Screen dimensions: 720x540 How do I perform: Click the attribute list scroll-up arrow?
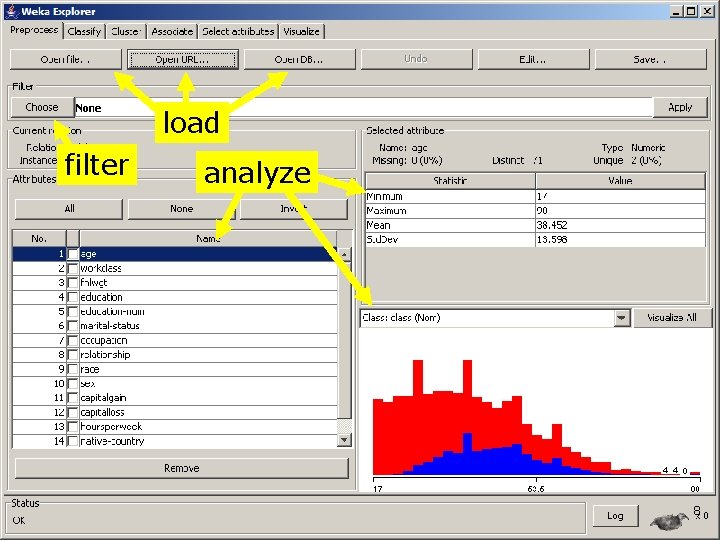[344, 254]
